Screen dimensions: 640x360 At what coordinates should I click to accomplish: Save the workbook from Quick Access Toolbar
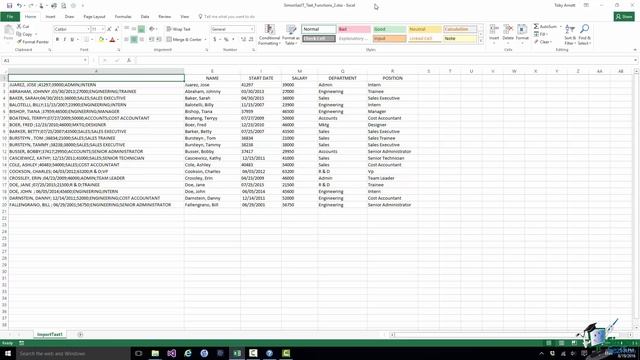[x=9, y=6]
